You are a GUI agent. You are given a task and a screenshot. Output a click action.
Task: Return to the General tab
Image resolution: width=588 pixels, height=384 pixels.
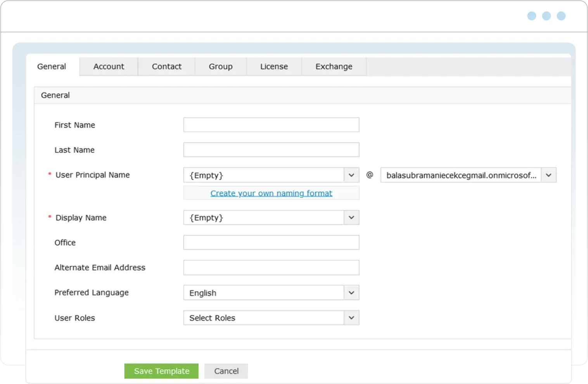[x=51, y=66]
